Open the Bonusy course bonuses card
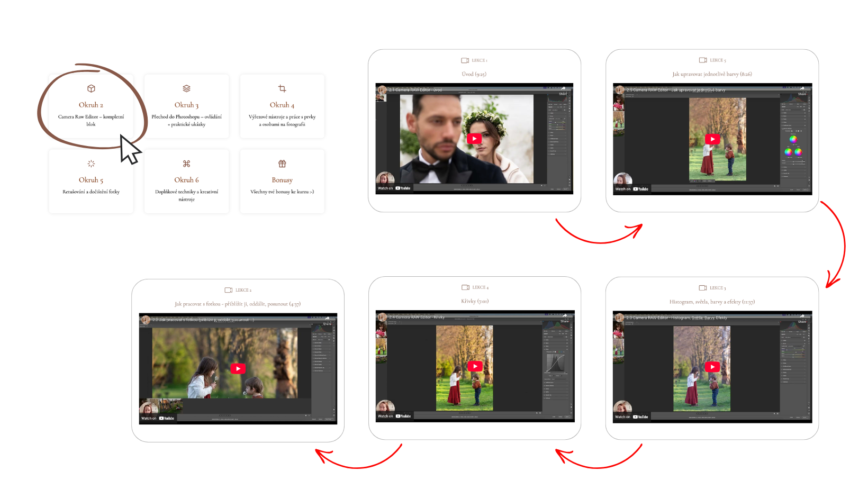Screen dimensions: 868x489 (x=282, y=182)
